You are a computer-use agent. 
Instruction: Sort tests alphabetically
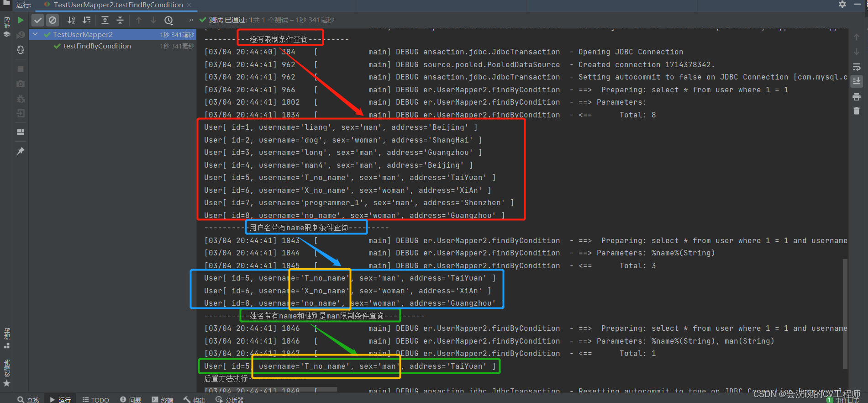pyautogui.click(x=71, y=20)
